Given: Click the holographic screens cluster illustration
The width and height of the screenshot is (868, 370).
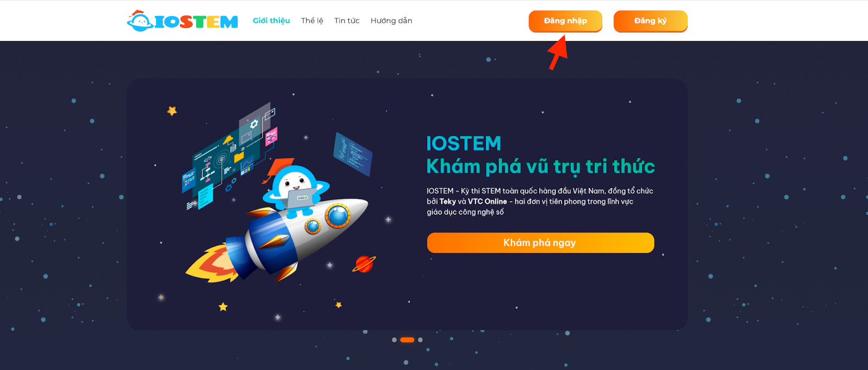Looking at the screenshot, I should [230, 156].
